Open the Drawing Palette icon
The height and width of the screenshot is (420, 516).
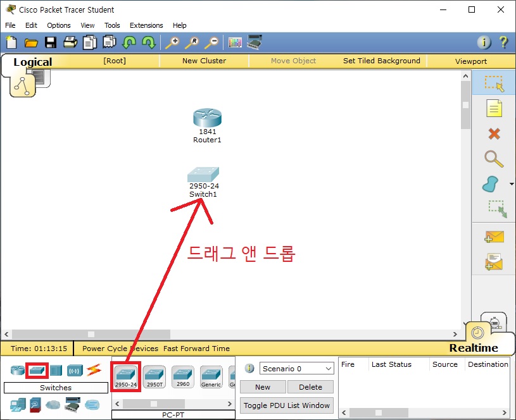(235, 43)
